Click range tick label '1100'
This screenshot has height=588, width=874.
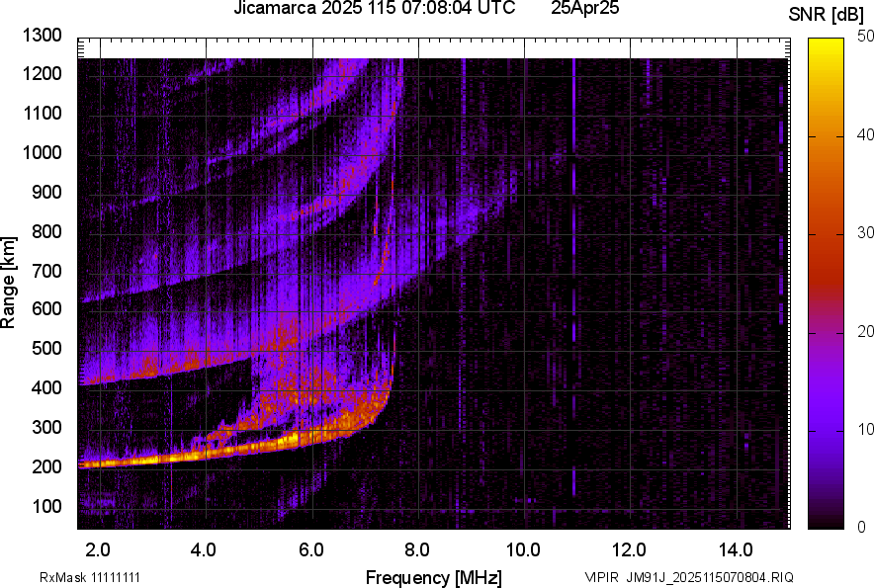pyautogui.click(x=42, y=113)
